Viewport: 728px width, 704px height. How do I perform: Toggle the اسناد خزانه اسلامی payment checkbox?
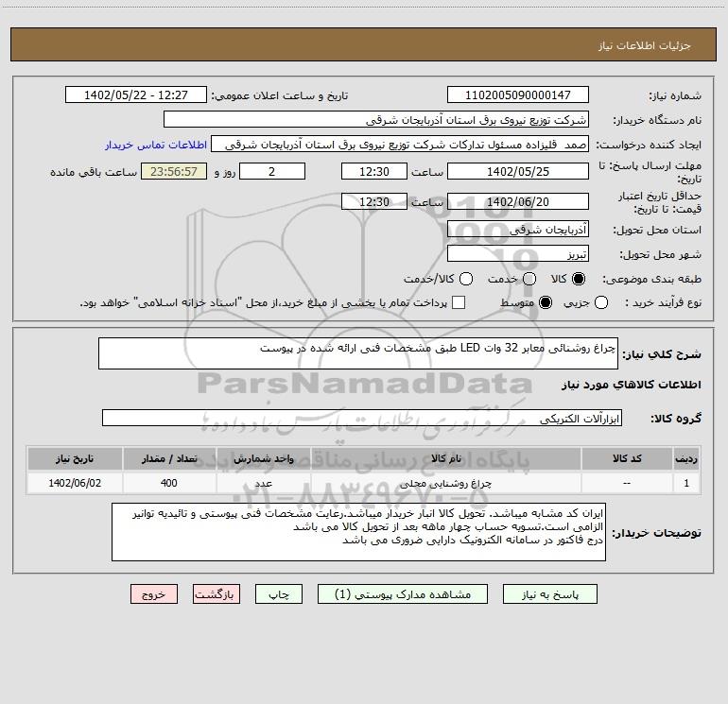pyautogui.click(x=459, y=302)
